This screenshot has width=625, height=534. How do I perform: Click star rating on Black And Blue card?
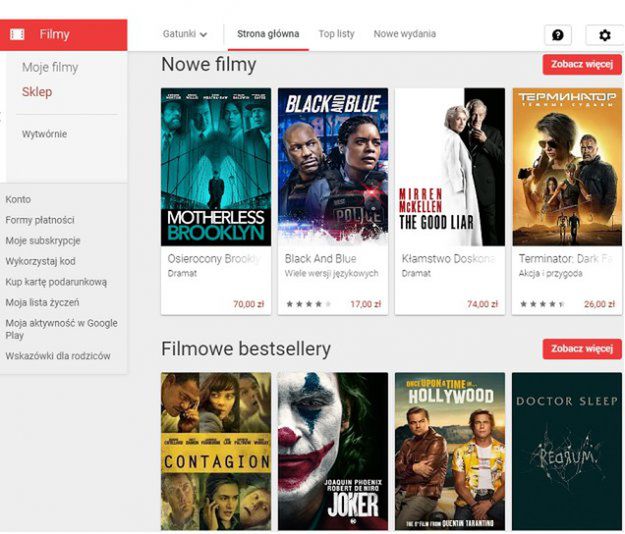tap(309, 304)
